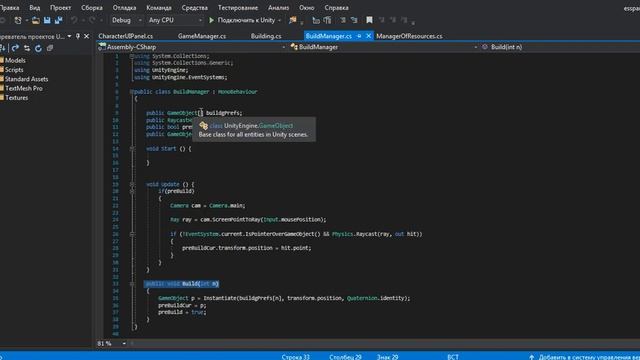The image size is (640, 360).
Task: Click the Previous Bookmark toolbar icon
Action: (381, 20)
